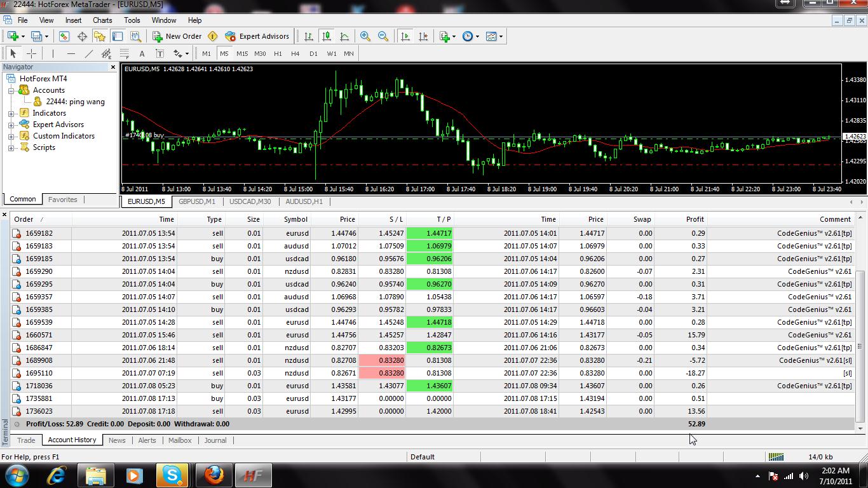Select the H4 timeframe button
This screenshot has height=488, width=868.
(x=295, y=53)
